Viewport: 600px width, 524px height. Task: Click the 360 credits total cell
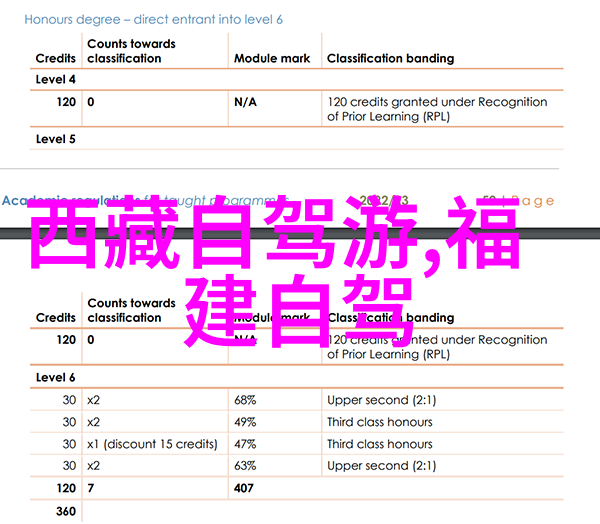point(65,511)
